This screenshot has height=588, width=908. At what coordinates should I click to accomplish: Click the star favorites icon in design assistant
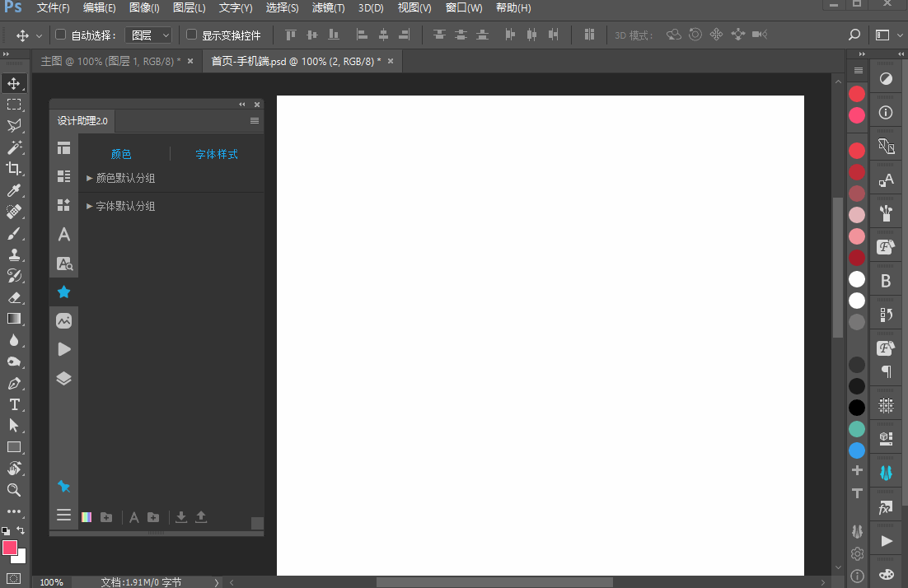(x=63, y=292)
